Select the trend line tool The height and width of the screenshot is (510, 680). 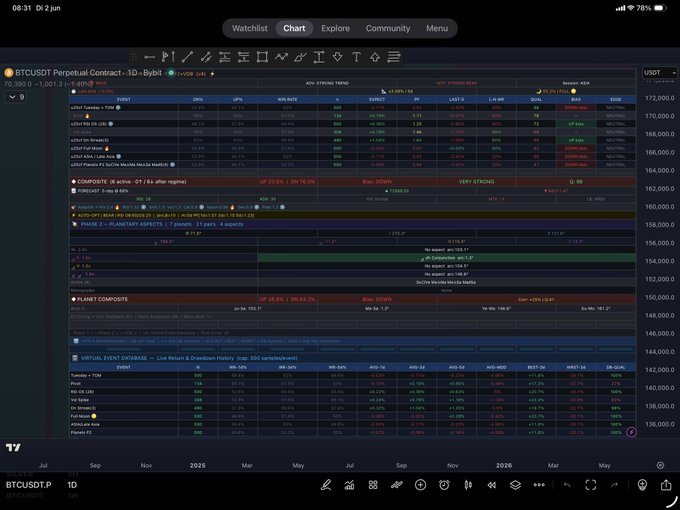click(x=187, y=57)
